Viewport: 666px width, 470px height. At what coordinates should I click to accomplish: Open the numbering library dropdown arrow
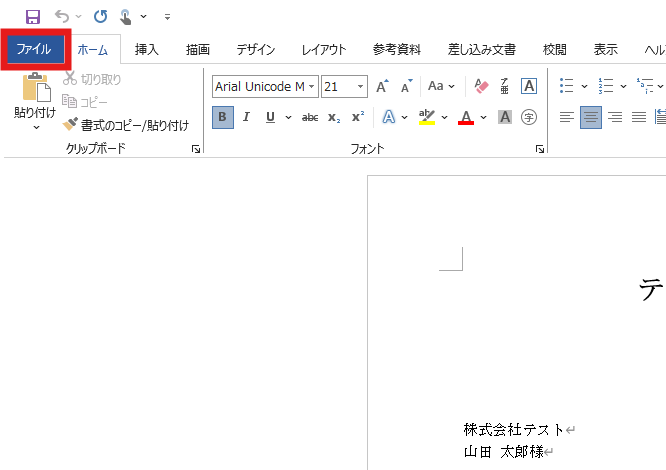pos(623,86)
